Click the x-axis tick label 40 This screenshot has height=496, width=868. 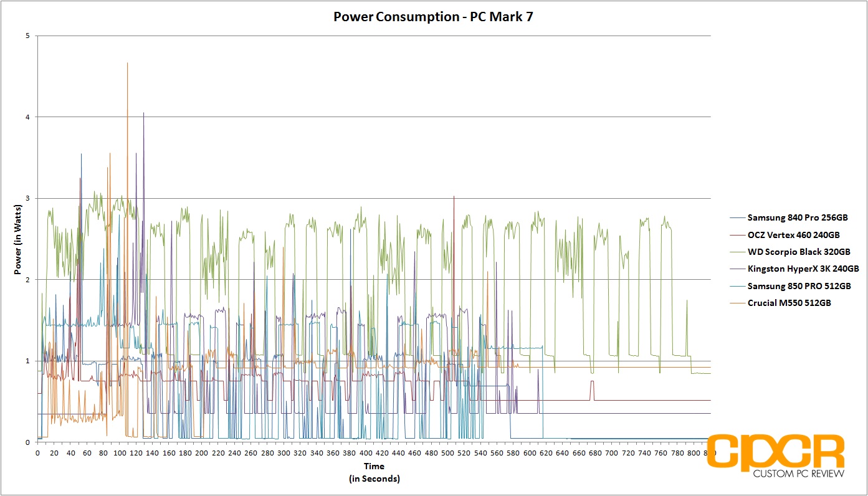point(70,452)
